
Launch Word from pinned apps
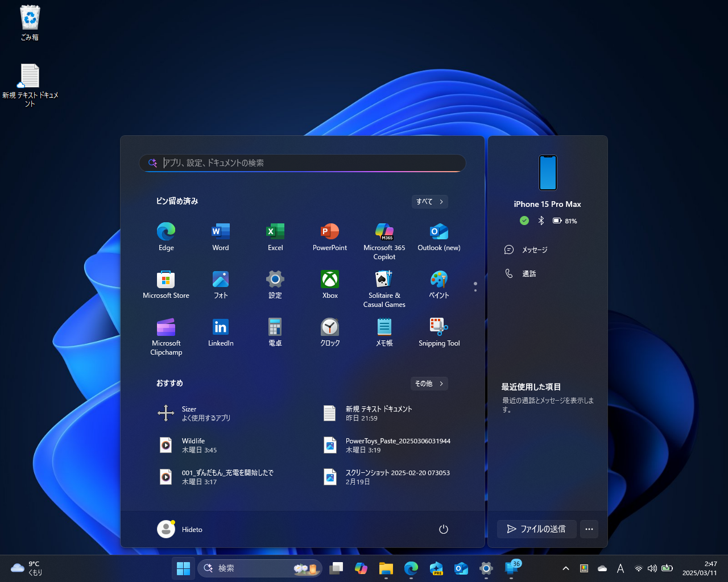click(221, 236)
